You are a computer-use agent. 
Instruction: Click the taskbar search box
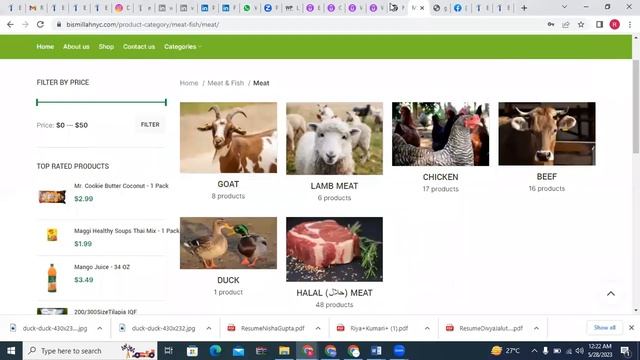tap(90, 351)
